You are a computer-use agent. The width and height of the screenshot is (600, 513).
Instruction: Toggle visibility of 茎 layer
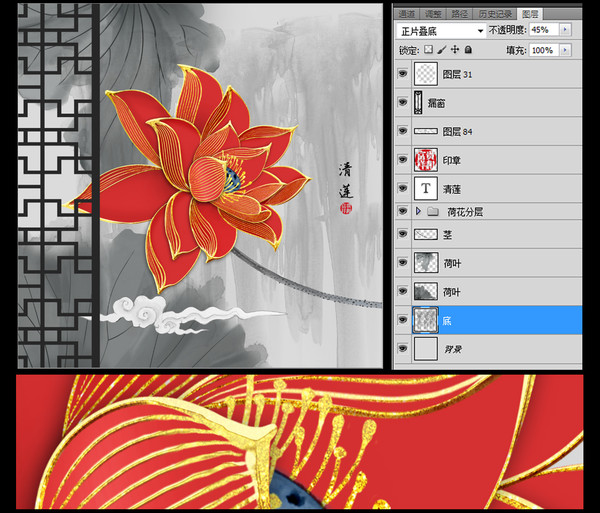403,233
